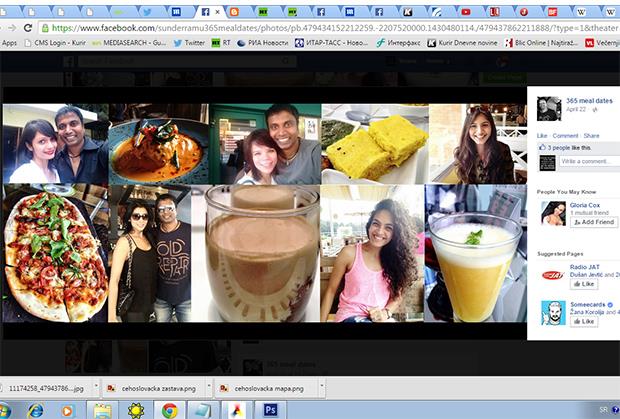Open the File Explorer folder icon in taskbar

coord(102,409)
